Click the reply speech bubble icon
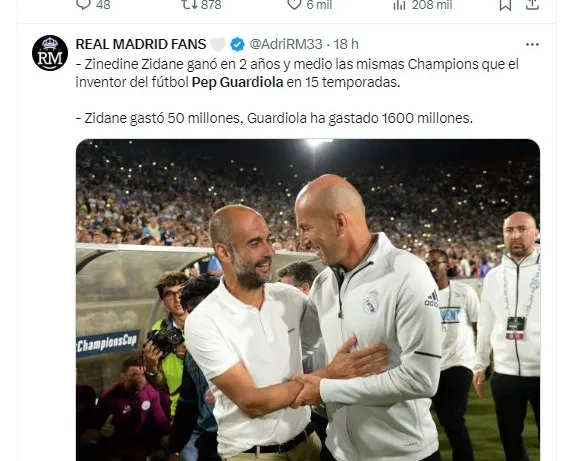The image size is (573, 461). pyautogui.click(x=83, y=4)
